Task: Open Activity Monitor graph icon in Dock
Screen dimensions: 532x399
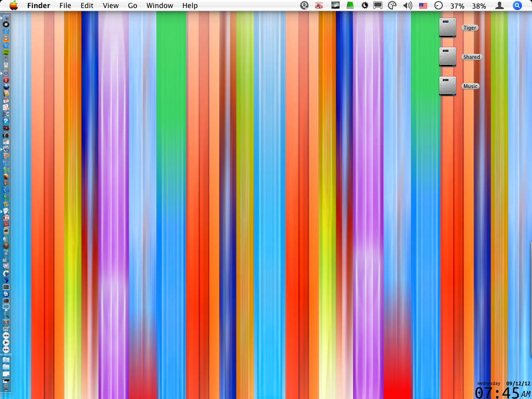Action: 6,287
